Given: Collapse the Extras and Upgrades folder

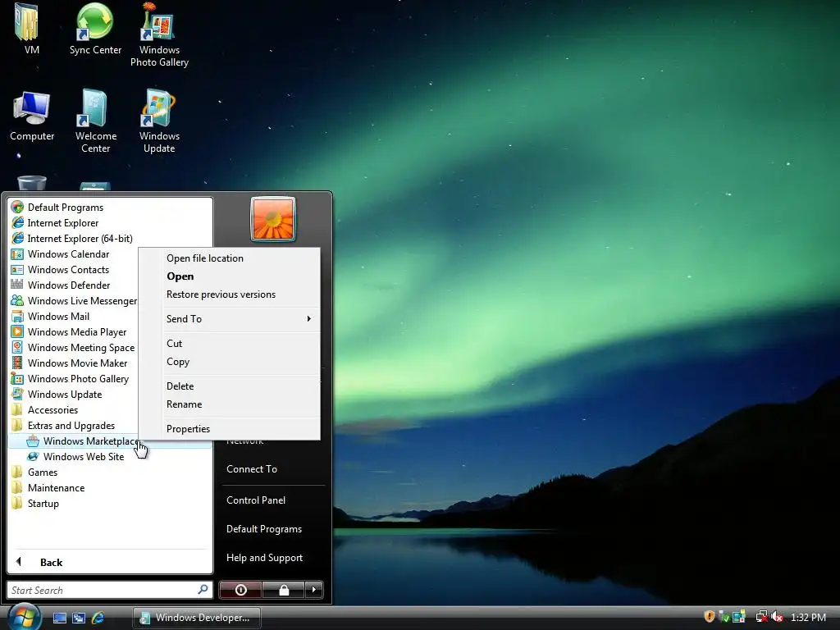Looking at the screenshot, I should click(x=74, y=426).
